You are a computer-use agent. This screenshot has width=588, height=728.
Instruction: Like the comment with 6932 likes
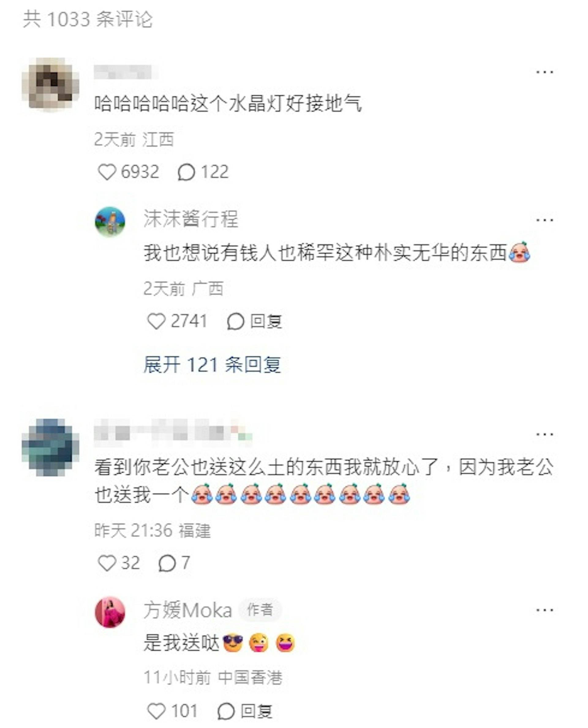(x=107, y=172)
